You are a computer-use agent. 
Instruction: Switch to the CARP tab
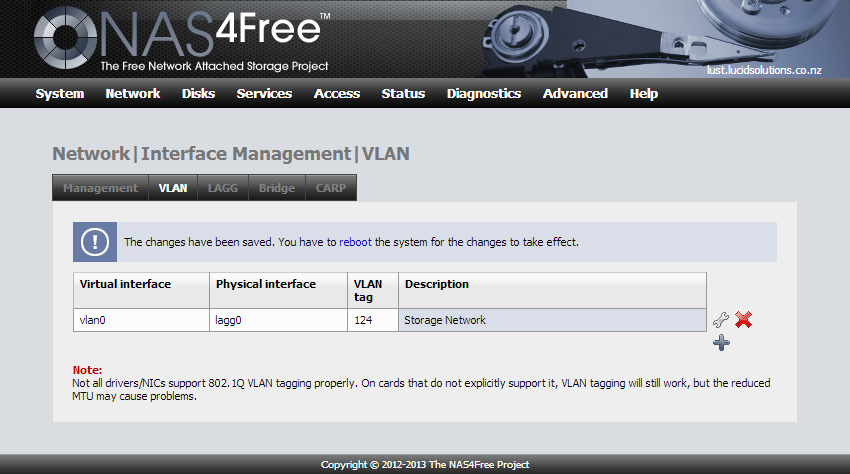point(331,188)
